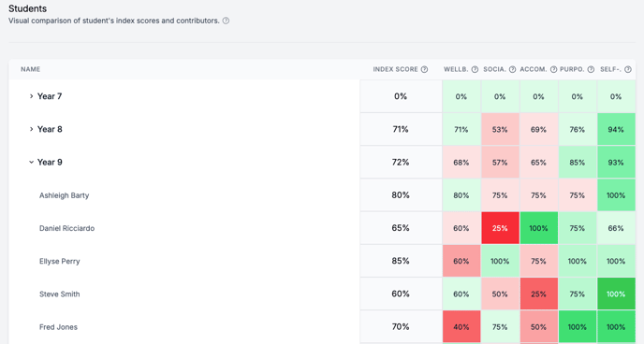Sort by the NAME column header
Screen dimensions: 644x344
pos(30,69)
